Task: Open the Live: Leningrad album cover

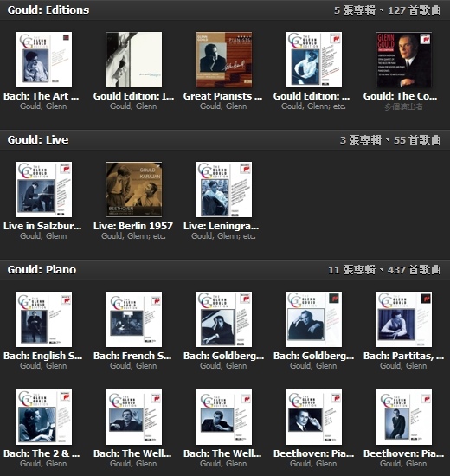Action: click(224, 190)
